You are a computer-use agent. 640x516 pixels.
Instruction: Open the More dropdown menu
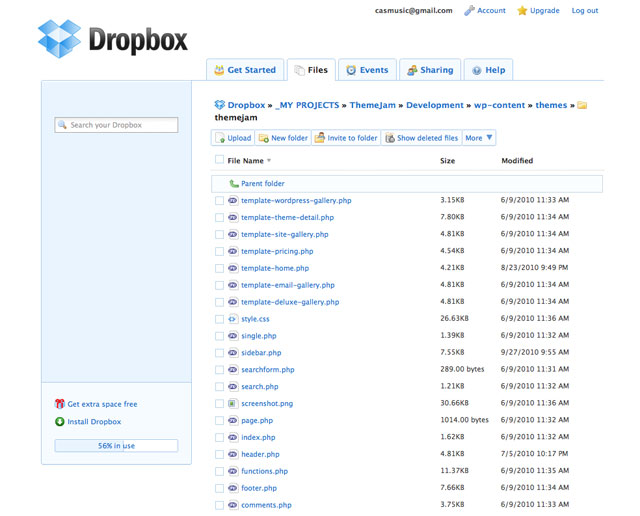pos(479,138)
